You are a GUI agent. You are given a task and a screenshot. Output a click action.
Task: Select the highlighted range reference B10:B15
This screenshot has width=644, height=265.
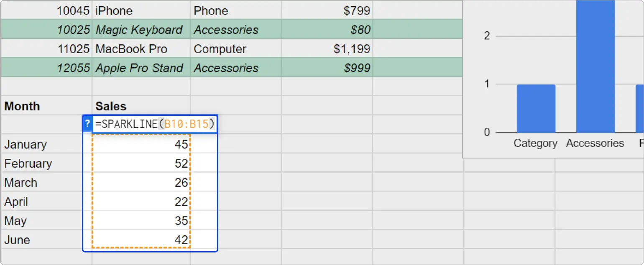pyautogui.click(x=186, y=124)
